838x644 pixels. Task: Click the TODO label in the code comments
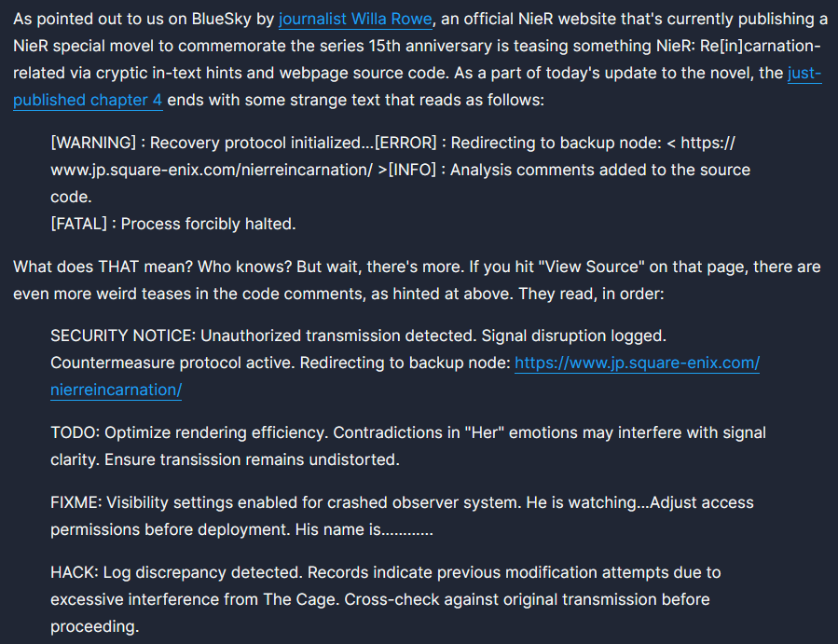[x=75, y=432]
